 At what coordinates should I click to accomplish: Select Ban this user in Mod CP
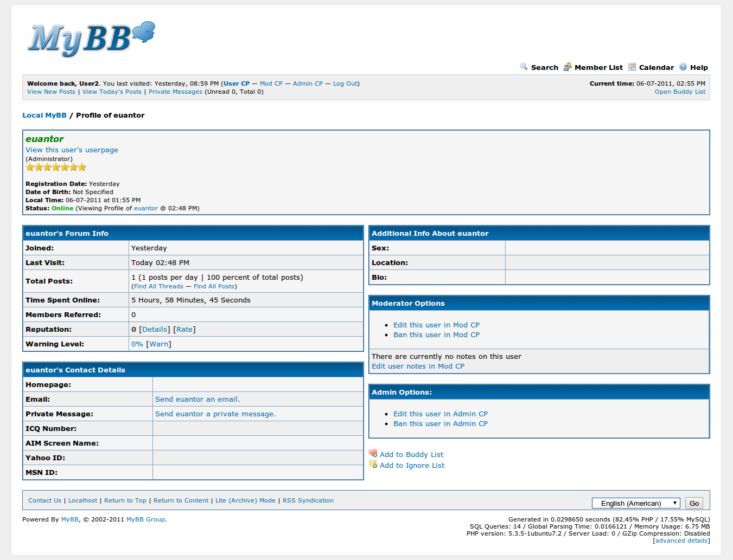pyautogui.click(x=436, y=335)
